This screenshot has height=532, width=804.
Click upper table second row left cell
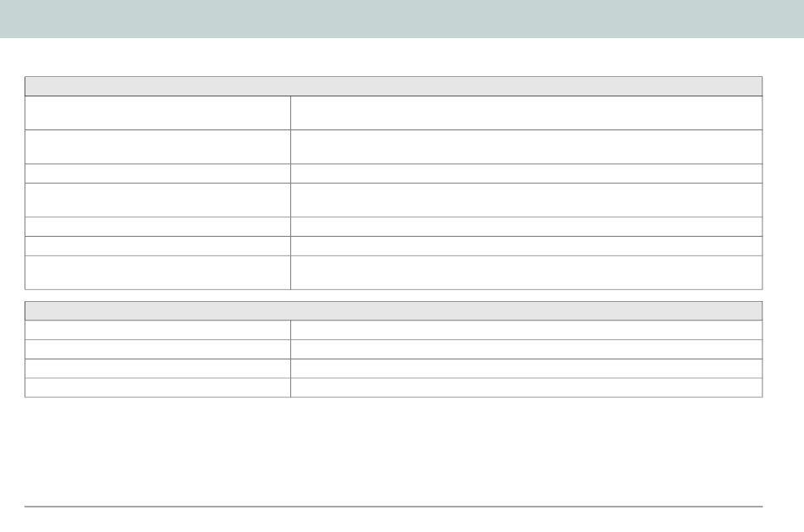[x=158, y=147]
